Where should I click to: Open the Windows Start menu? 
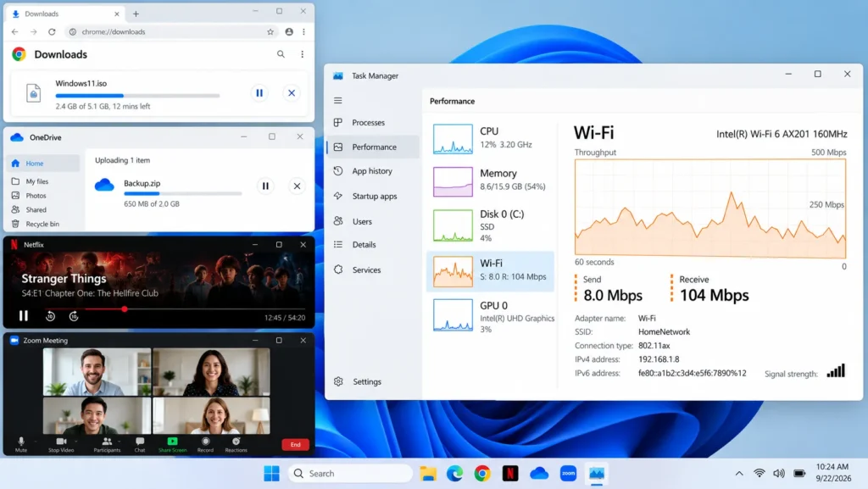(271, 474)
